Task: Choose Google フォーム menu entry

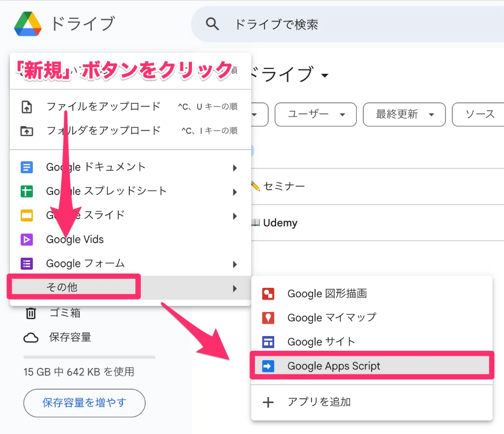Action: point(130,264)
